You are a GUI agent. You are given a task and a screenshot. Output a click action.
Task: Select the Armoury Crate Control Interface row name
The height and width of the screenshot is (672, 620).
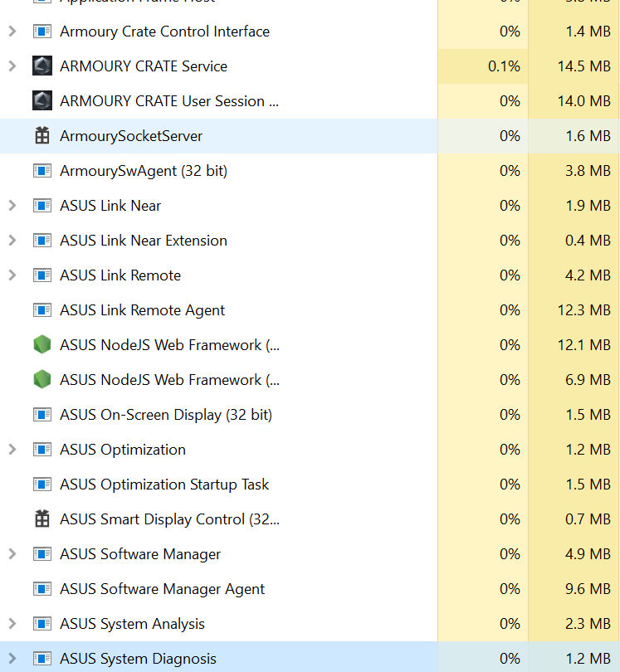[x=164, y=32]
